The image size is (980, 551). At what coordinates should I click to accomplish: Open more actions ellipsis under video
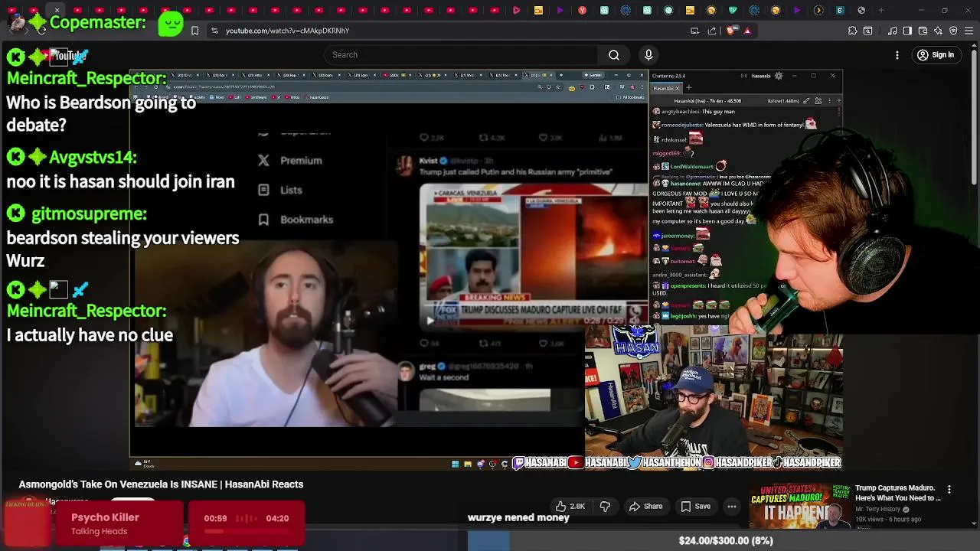tap(732, 506)
